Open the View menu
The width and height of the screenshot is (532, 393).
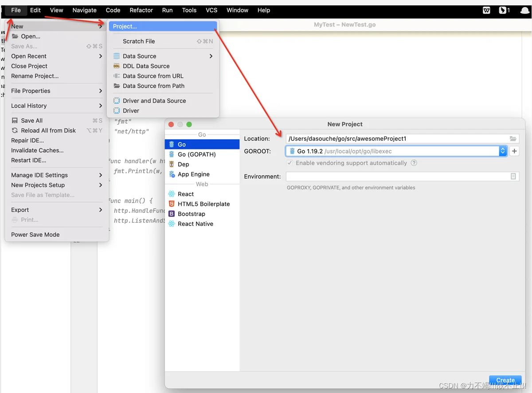tap(56, 10)
